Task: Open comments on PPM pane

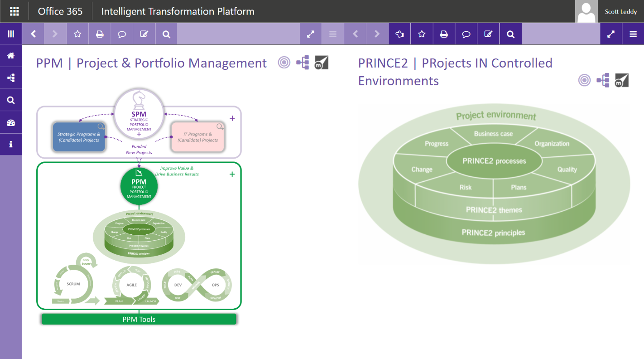Action: click(122, 34)
